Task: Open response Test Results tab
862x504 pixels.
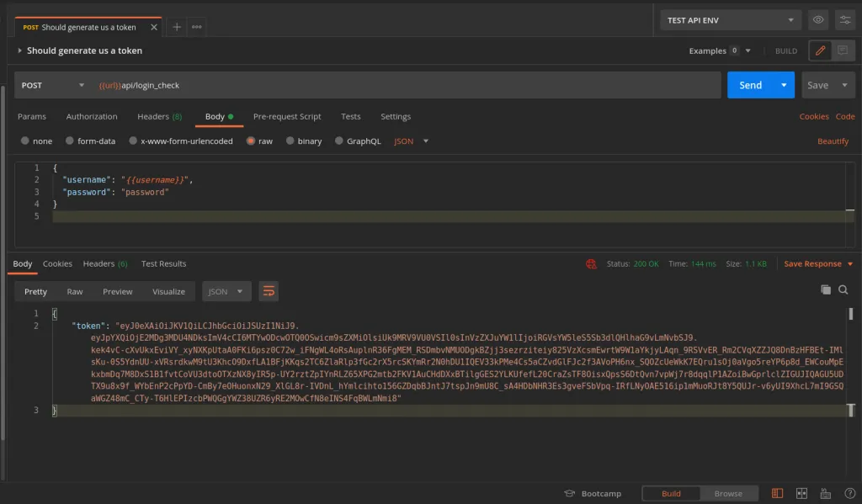Action: 163,263
